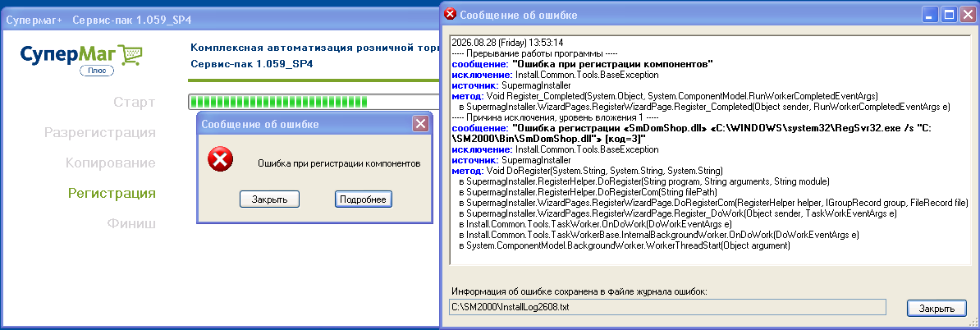Select the Финиш step in the sidebar

click(x=131, y=224)
